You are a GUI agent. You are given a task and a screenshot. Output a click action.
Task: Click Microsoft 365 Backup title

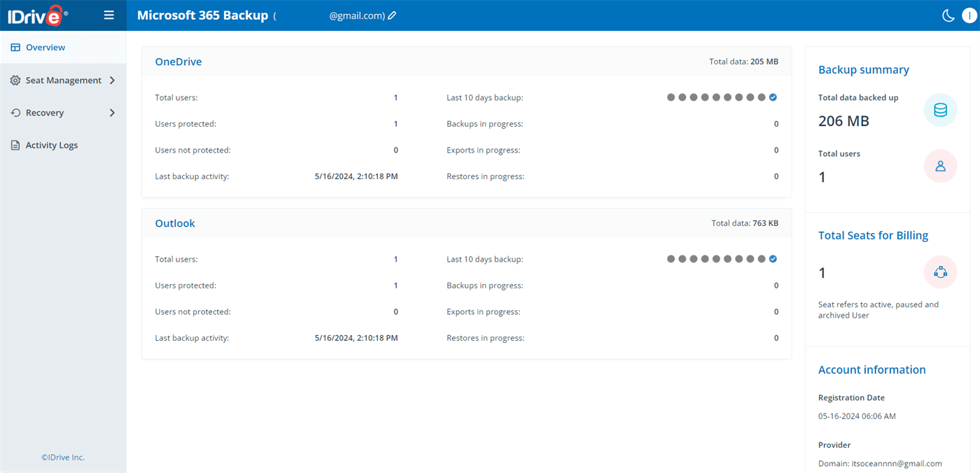click(x=202, y=15)
